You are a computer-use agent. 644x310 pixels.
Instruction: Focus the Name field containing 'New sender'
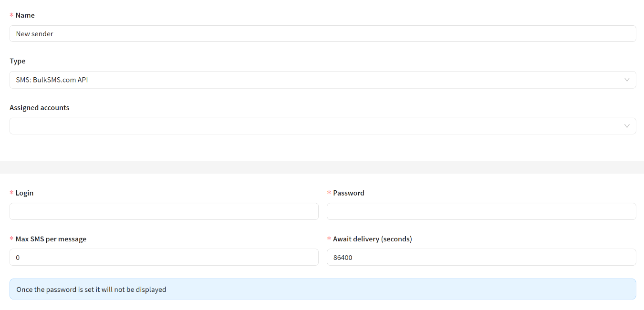pyautogui.click(x=322, y=34)
